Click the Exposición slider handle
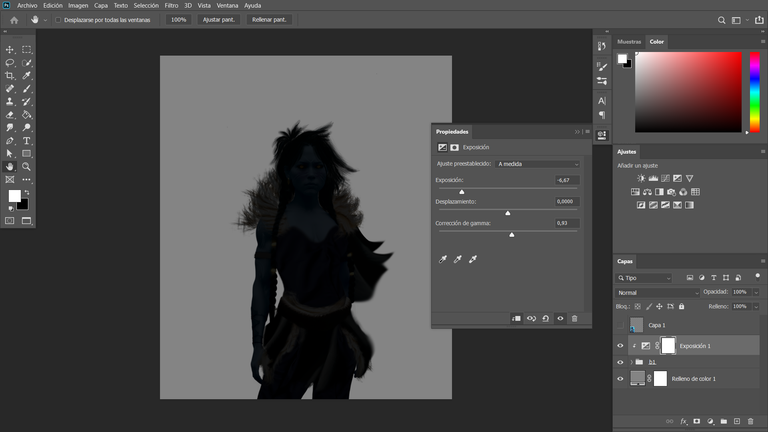The image size is (768, 432). (x=461, y=192)
